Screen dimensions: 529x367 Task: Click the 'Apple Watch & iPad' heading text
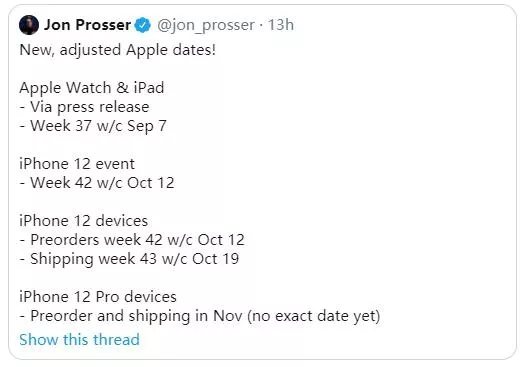(x=92, y=88)
